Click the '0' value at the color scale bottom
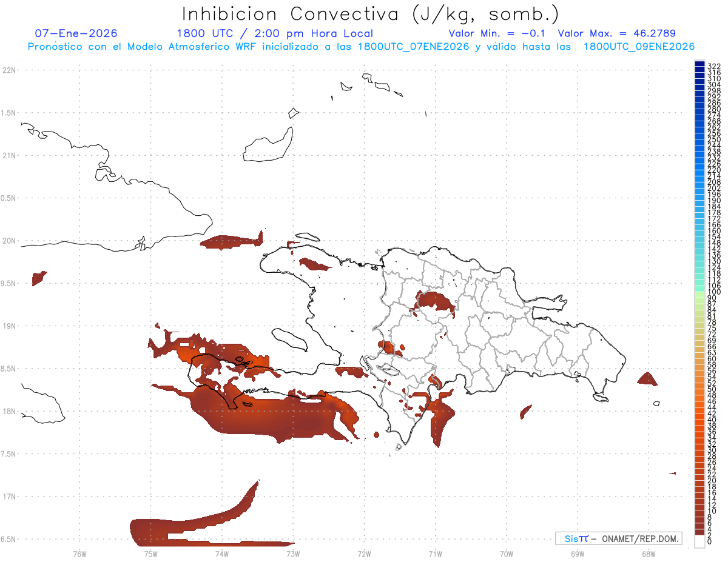 point(710,541)
